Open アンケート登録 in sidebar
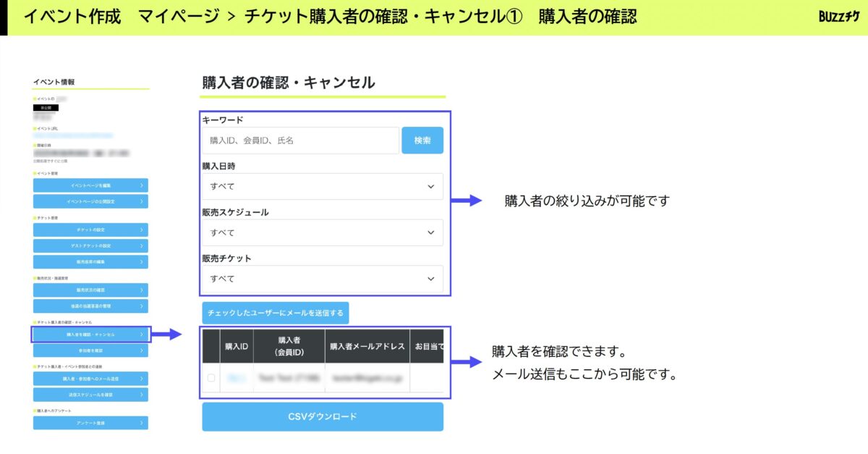The width and height of the screenshot is (868, 454). click(x=90, y=423)
